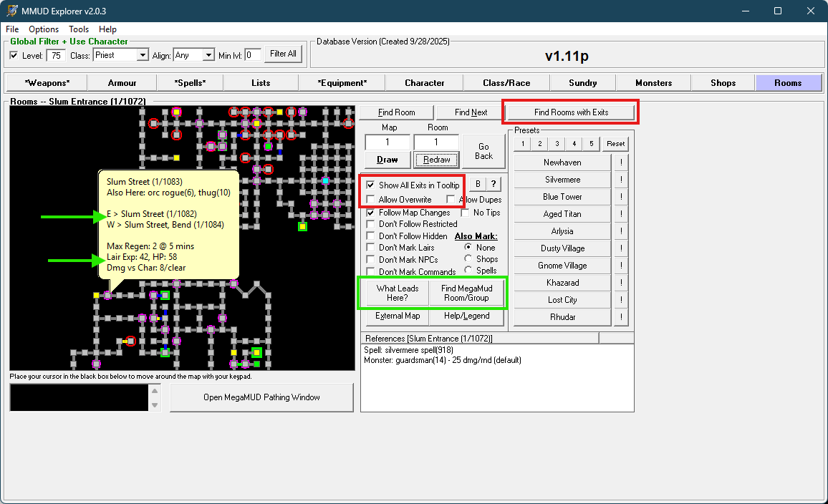Viewport: 828px width, 504px height.
Task: Uncheck Follow Map Changes
Action: pyautogui.click(x=370, y=213)
